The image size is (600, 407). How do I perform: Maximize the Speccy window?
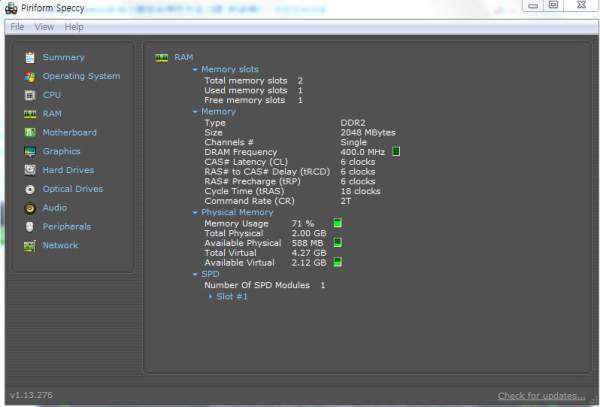pyautogui.click(x=553, y=5)
